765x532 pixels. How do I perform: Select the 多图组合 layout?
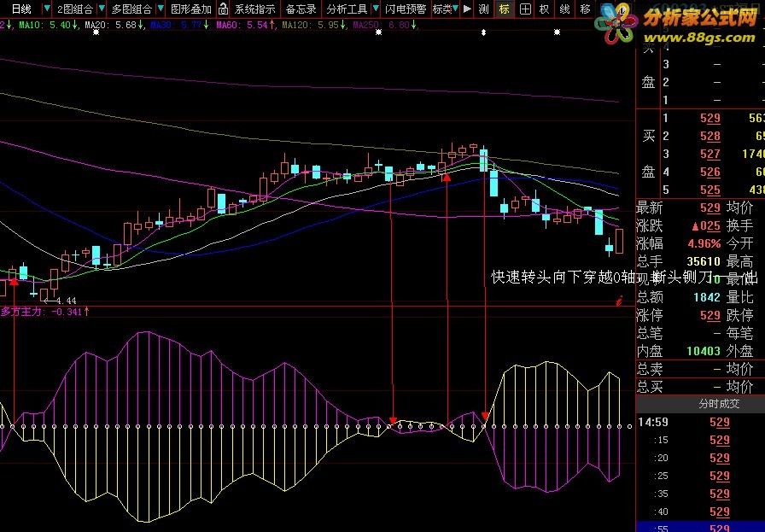pyautogui.click(x=131, y=9)
